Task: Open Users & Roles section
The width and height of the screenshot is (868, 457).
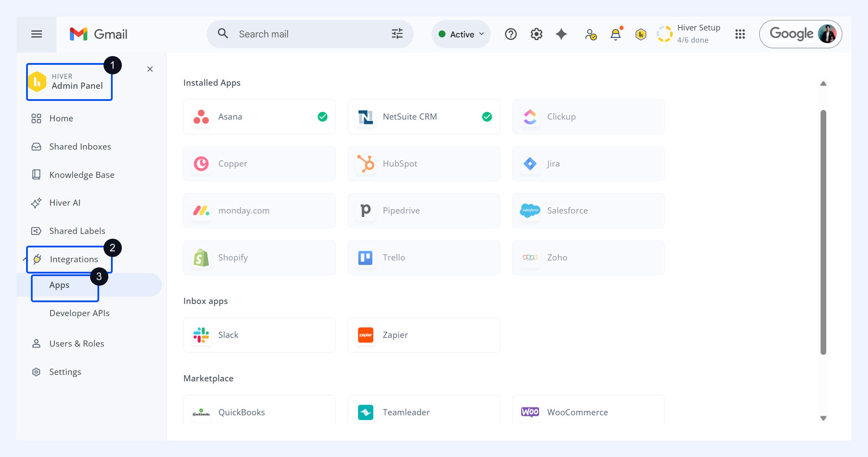Action: click(x=77, y=344)
